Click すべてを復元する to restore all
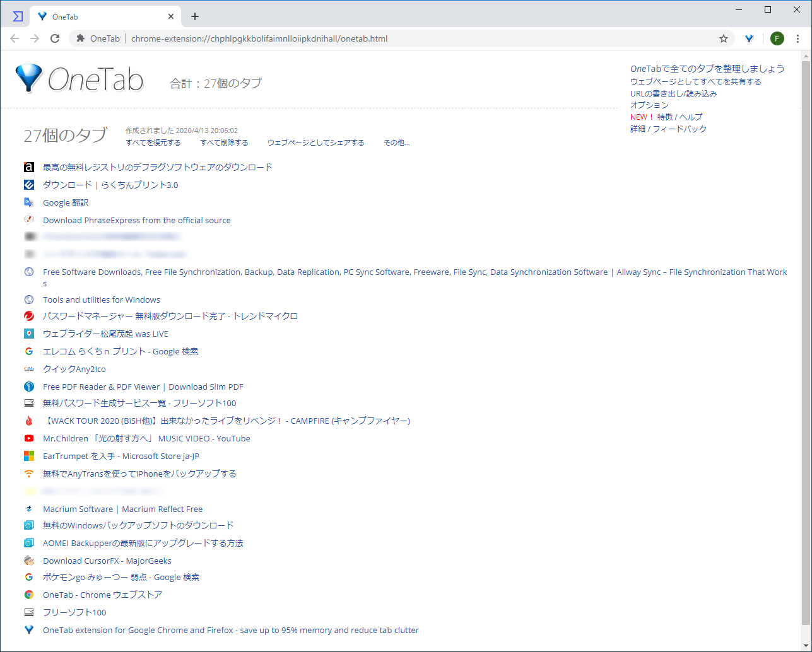 tap(153, 143)
